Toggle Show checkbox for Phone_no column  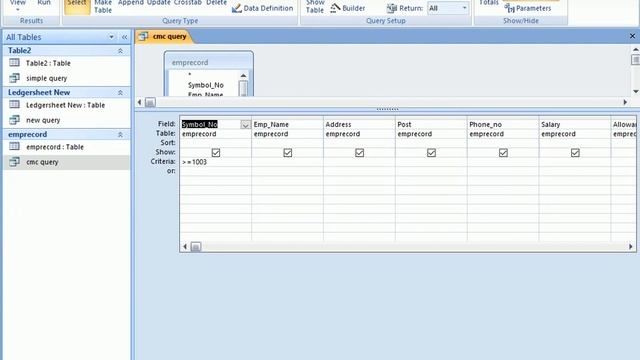coord(503,152)
